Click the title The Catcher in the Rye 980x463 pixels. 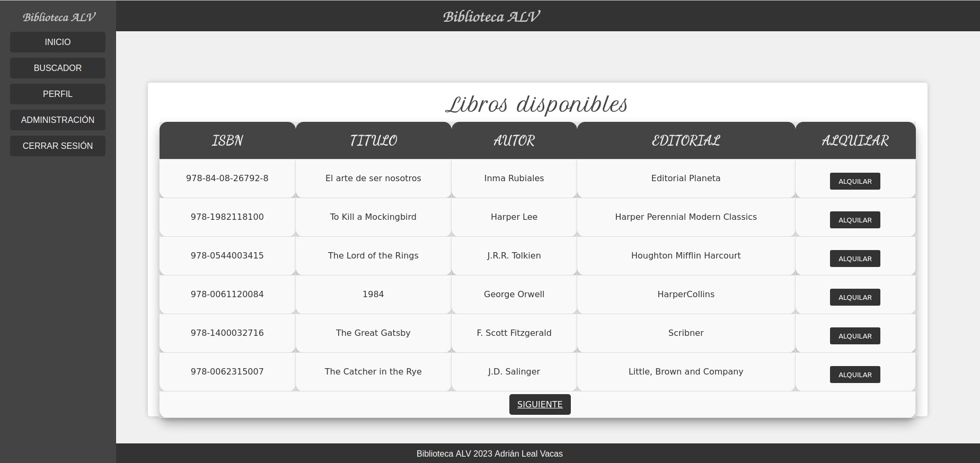point(373,371)
